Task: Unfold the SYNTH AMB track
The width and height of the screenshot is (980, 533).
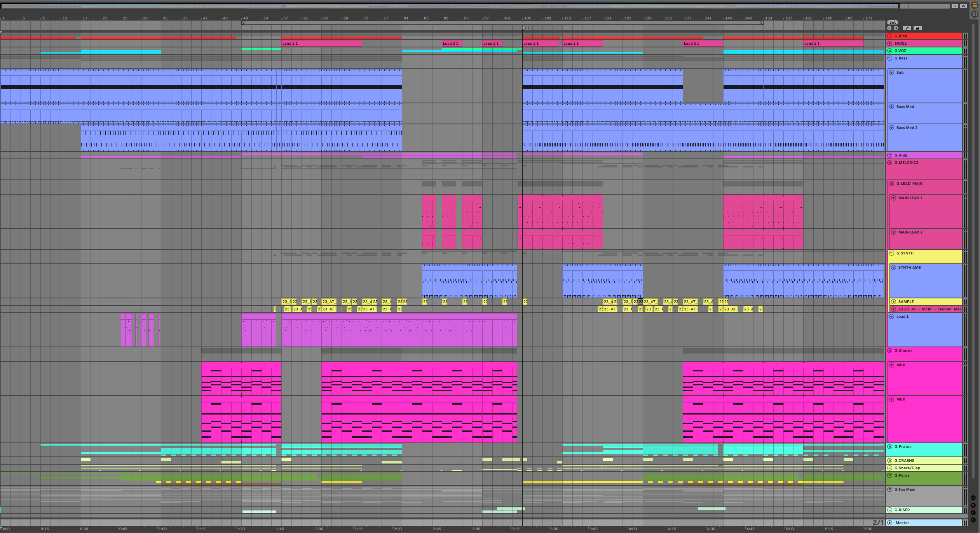Action: [894, 268]
